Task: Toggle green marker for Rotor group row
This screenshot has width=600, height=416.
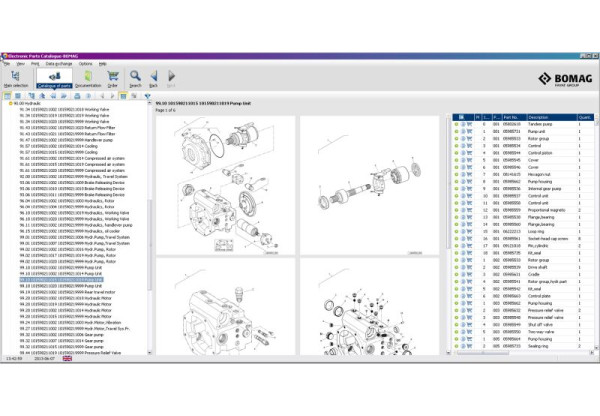Action: click(456, 138)
